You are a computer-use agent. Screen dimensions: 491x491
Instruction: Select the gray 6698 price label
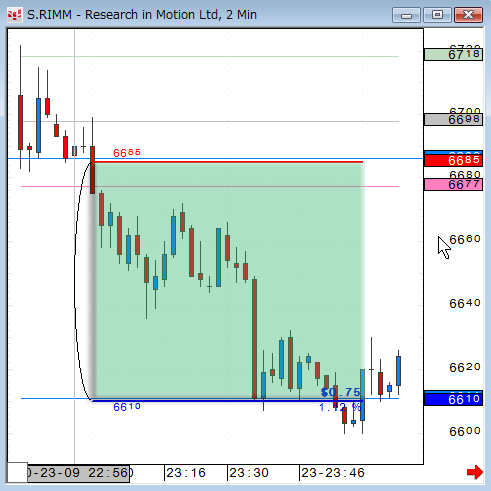click(x=453, y=119)
